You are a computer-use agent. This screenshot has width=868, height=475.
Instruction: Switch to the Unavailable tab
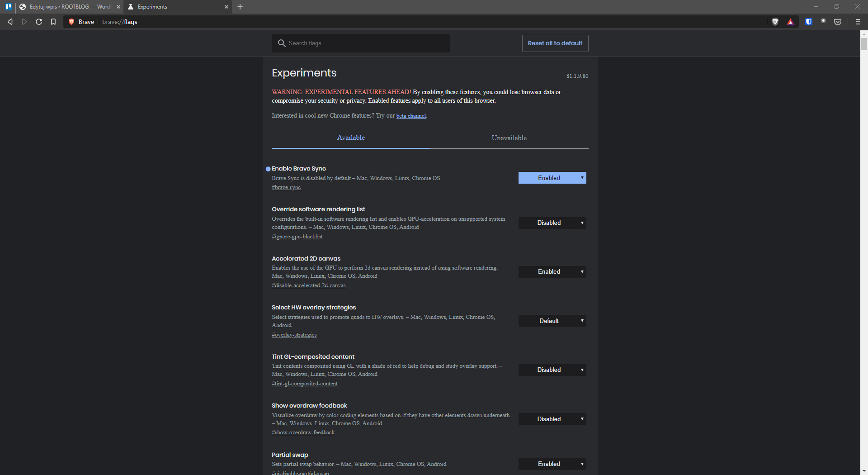tap(509, 138)
